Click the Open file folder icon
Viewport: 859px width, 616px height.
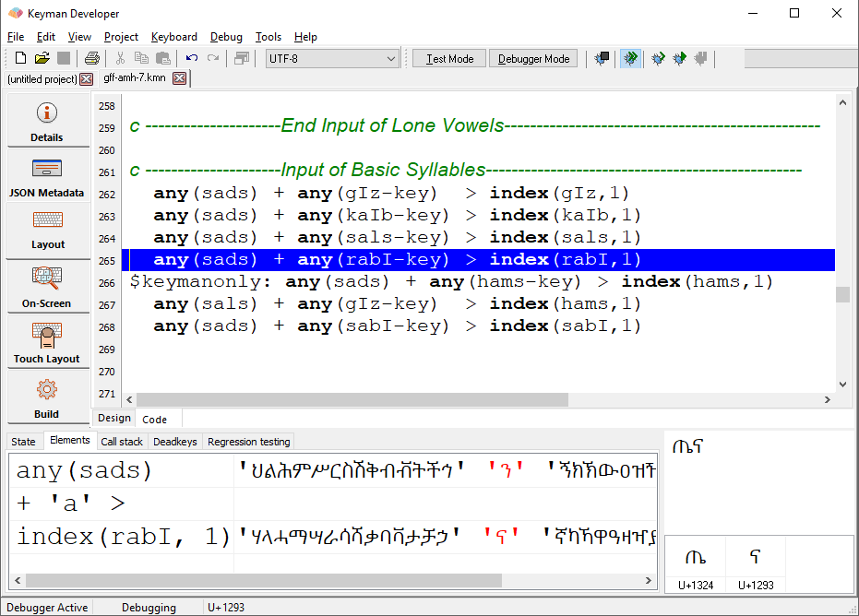pyautogui.click(x=42, y=58)
